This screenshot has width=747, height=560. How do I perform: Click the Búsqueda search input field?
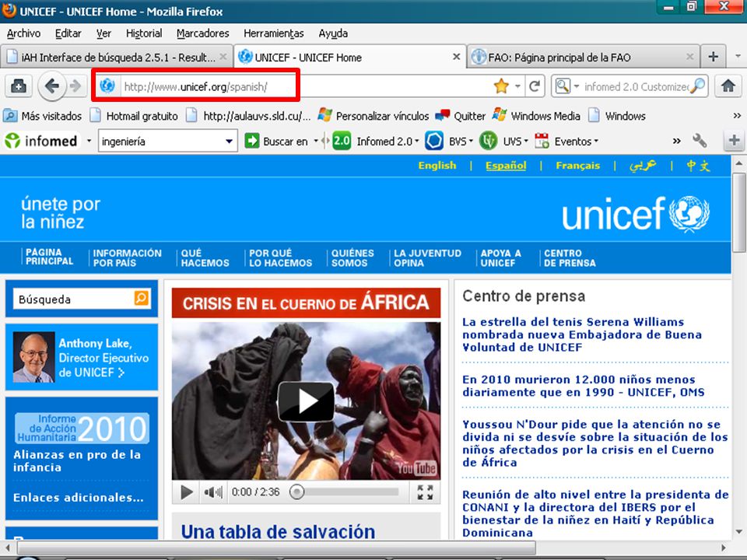[75, 299]
